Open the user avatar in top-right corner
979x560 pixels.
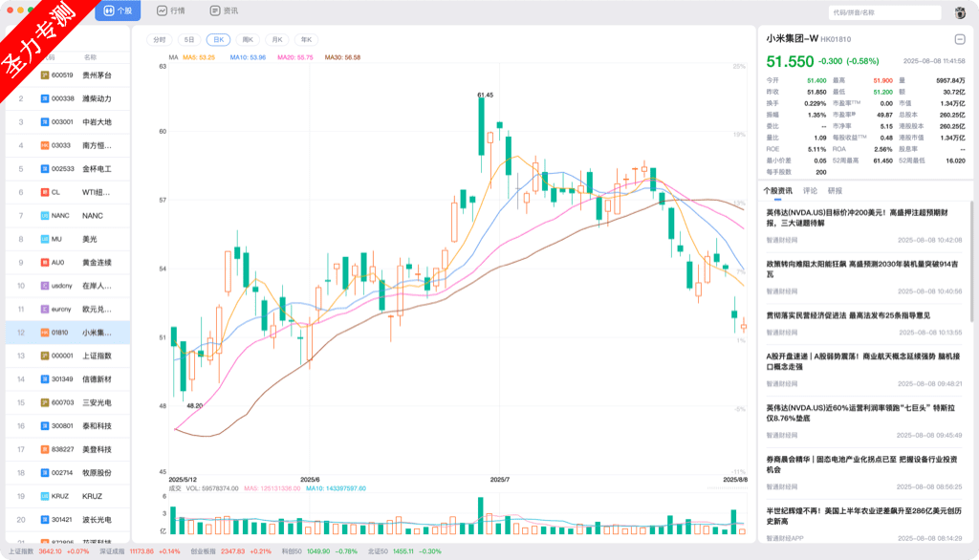(x=960, y=12)
